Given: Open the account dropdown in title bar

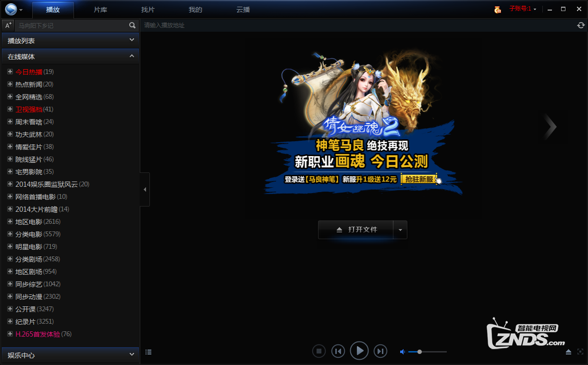Looking at the screenshot, I should 535,9.
